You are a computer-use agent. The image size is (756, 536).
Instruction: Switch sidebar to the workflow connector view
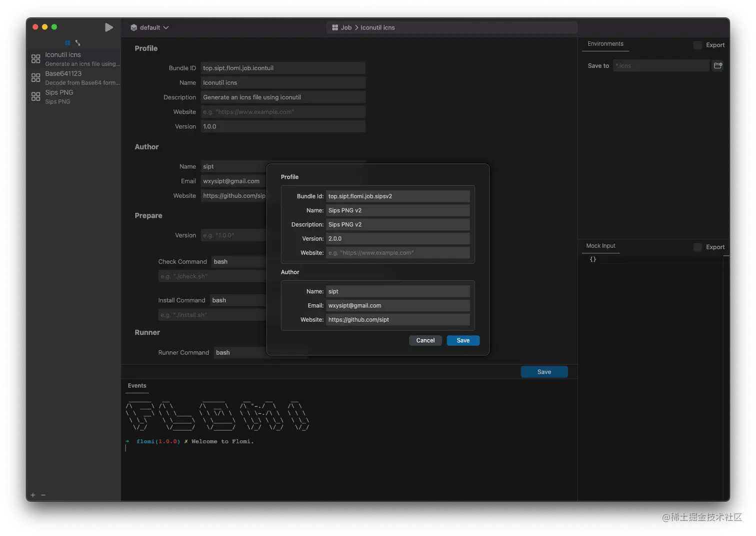point(77,43)
